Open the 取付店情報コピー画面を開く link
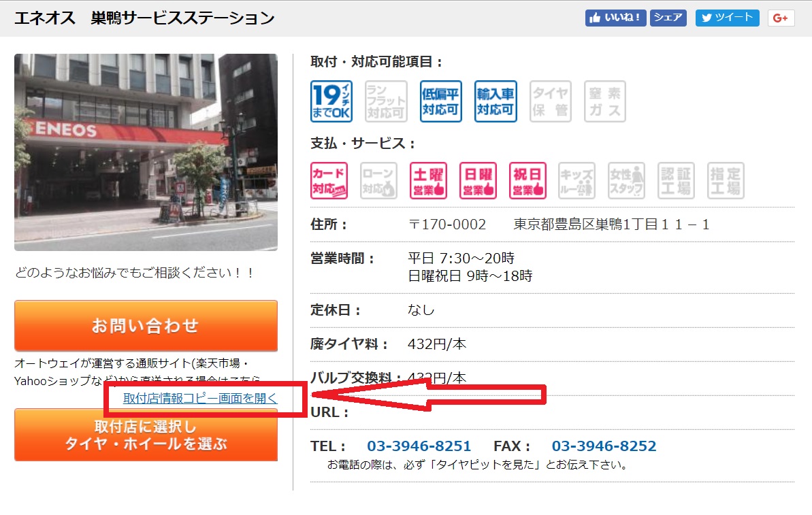 [x=200, y=398]
